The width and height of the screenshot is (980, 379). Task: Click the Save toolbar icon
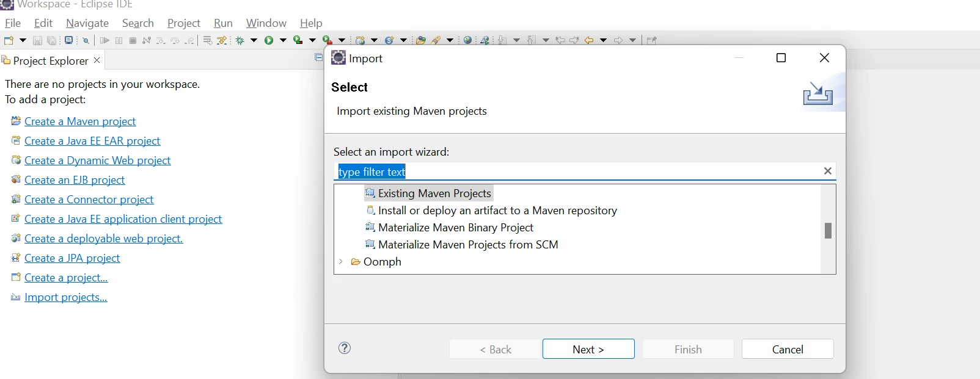click(37, 40)
